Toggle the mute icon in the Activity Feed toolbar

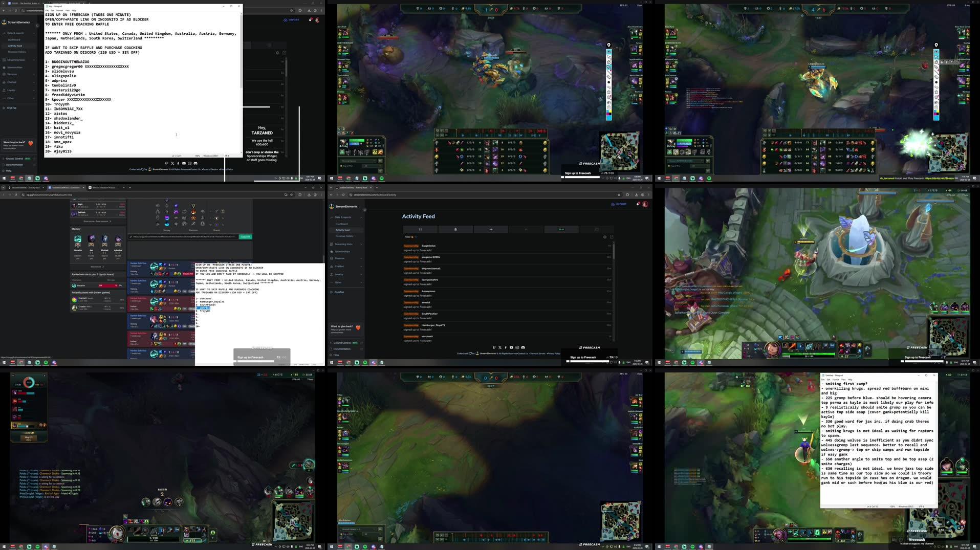point(455,229)
